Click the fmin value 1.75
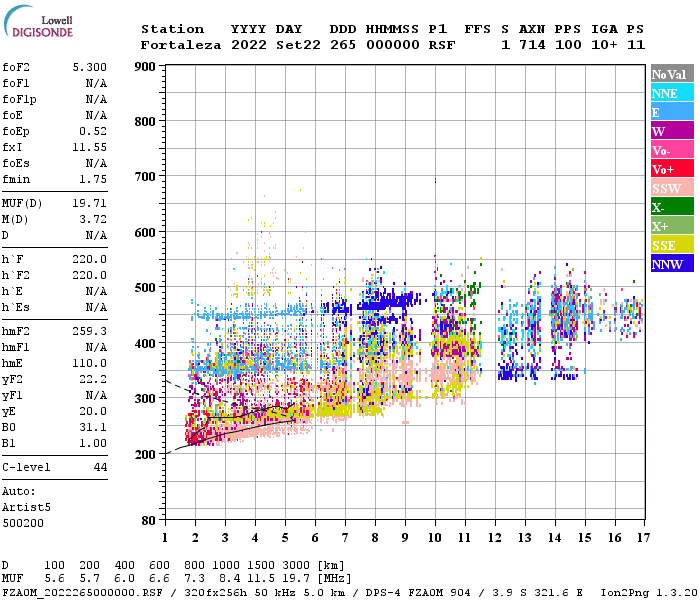Image resolution: width=700 pixels, height=600 pixels. click(93, 179)
